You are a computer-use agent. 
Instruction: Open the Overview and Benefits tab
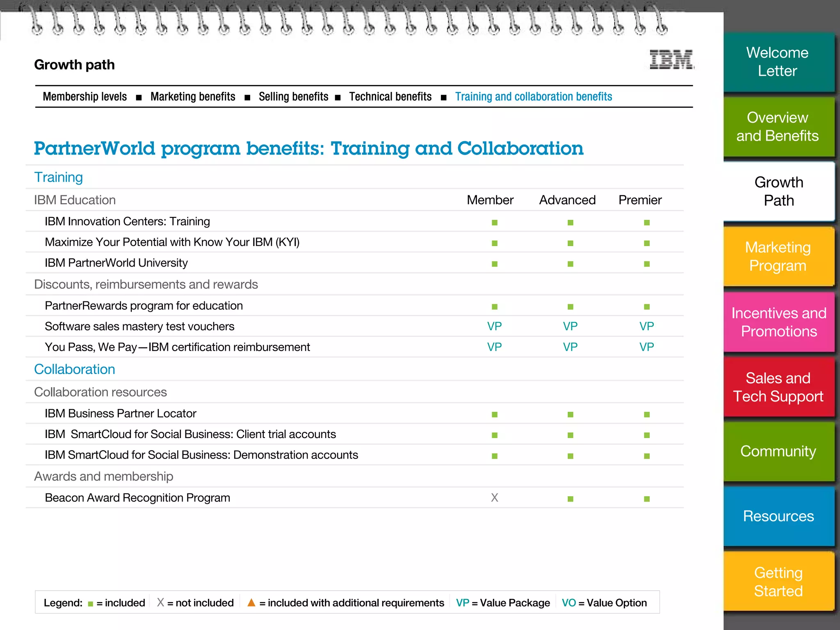pyautogui.click(x=778, y=127)
